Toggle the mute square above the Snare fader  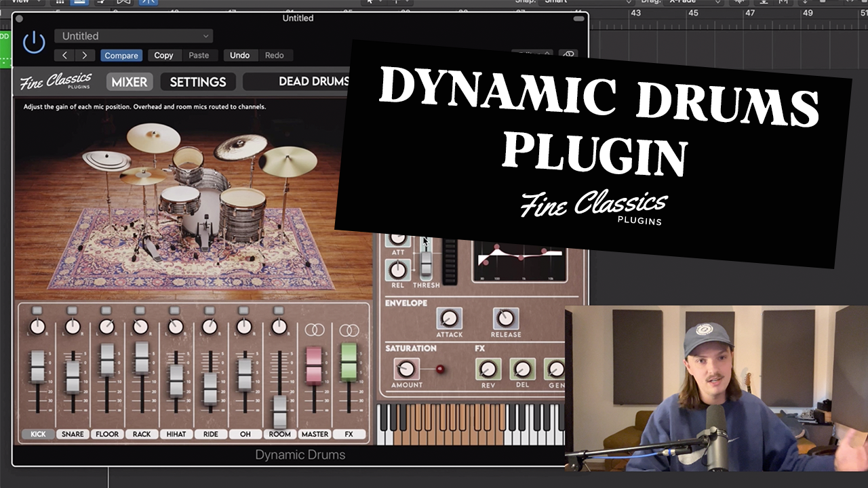(71, 309)
